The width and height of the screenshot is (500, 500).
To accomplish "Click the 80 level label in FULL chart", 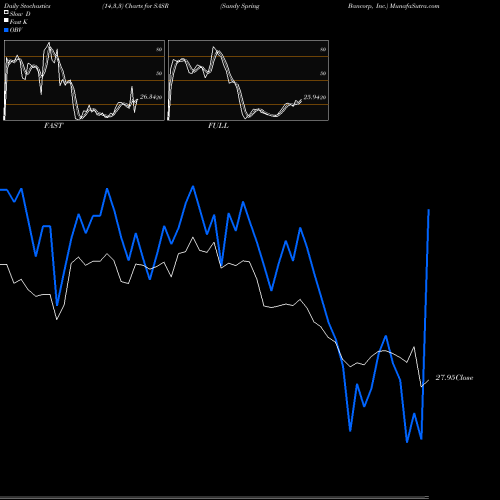I will 323,49.
